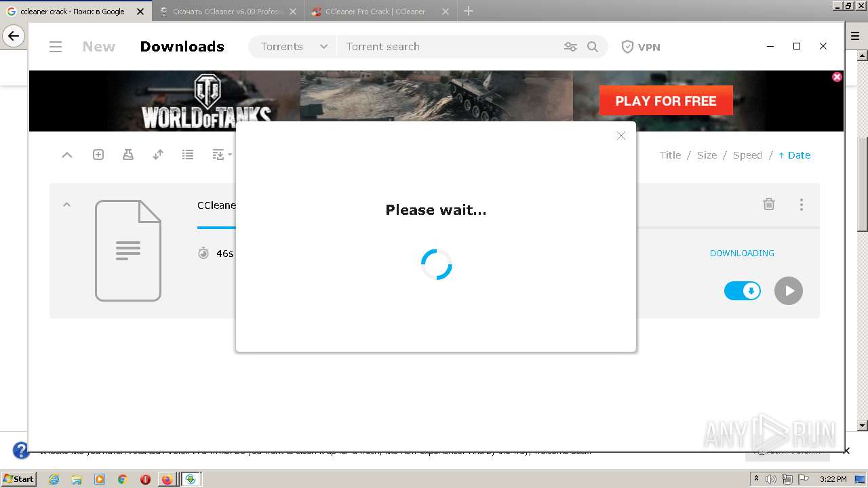The width and height of the screenshot is (868, 488).
Task: Sort downloads by Size
Action: [707, 155]
